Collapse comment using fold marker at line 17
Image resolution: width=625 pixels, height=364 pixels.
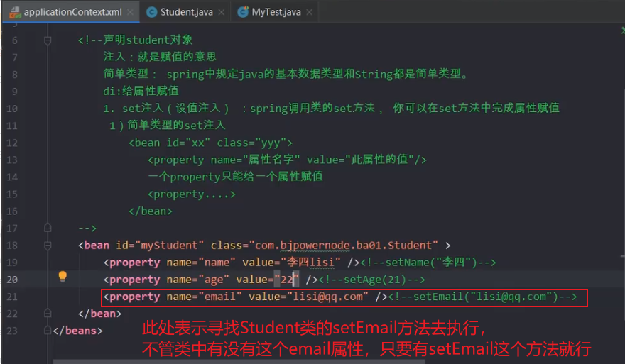point(48,228)
